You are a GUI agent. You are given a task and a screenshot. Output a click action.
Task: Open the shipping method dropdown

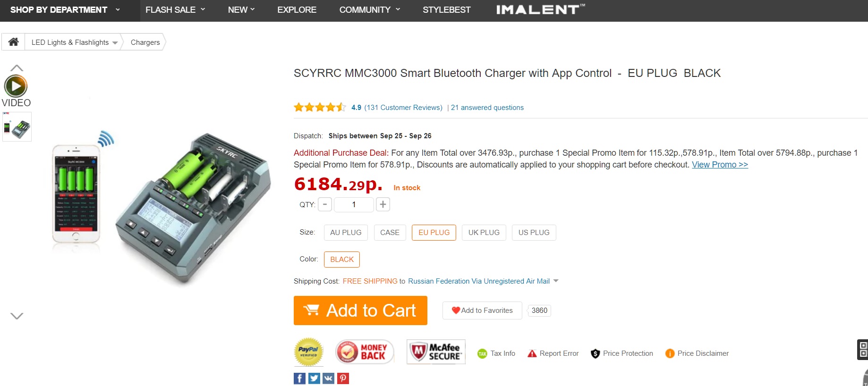point(556,281)
